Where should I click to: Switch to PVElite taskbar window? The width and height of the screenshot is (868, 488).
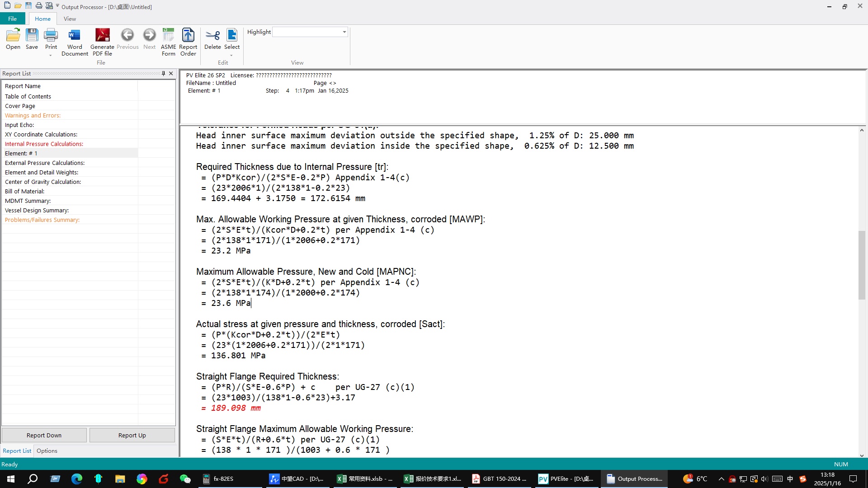tap(566, 479)
